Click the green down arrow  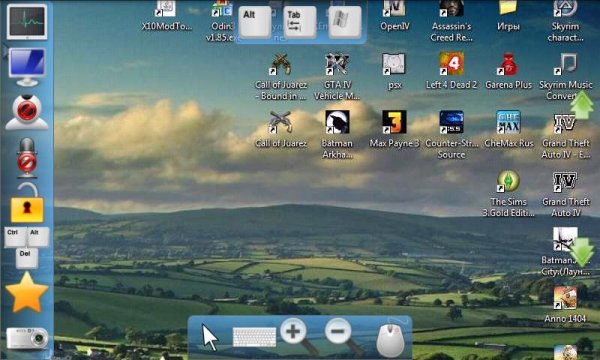(582, 251)
